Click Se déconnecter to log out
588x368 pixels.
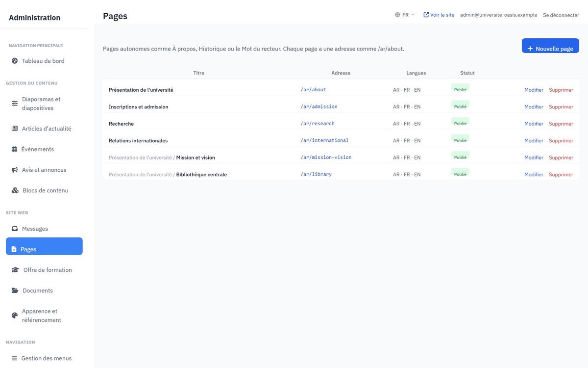click(561, 15)
